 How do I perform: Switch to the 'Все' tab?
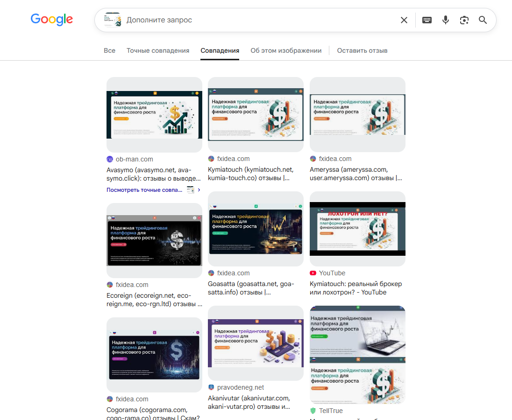[109, 50]
